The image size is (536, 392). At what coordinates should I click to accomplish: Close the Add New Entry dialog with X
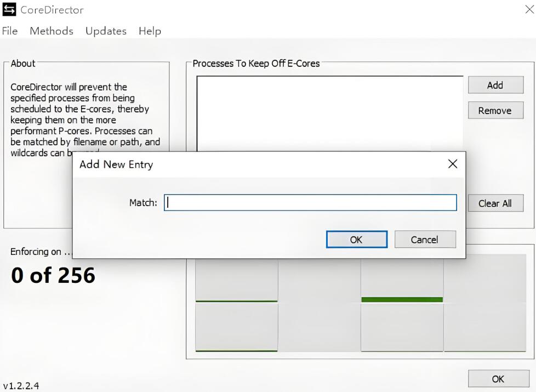(x=453, y=164)
